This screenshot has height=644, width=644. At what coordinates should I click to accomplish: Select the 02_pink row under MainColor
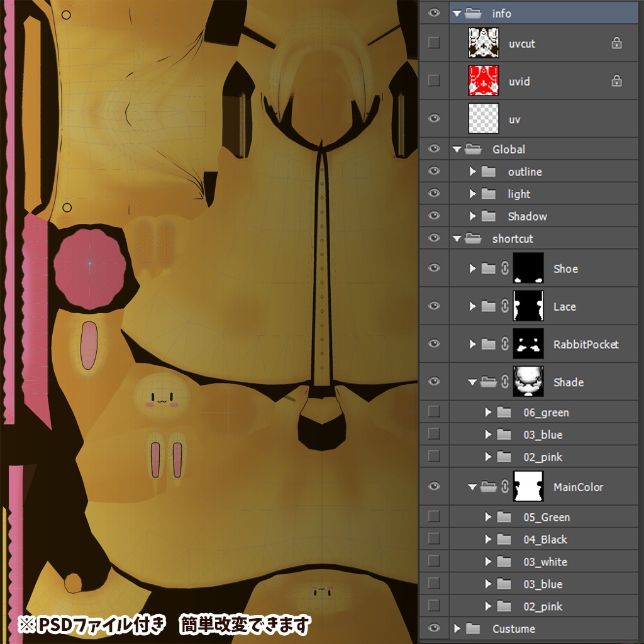pos(543,606)
